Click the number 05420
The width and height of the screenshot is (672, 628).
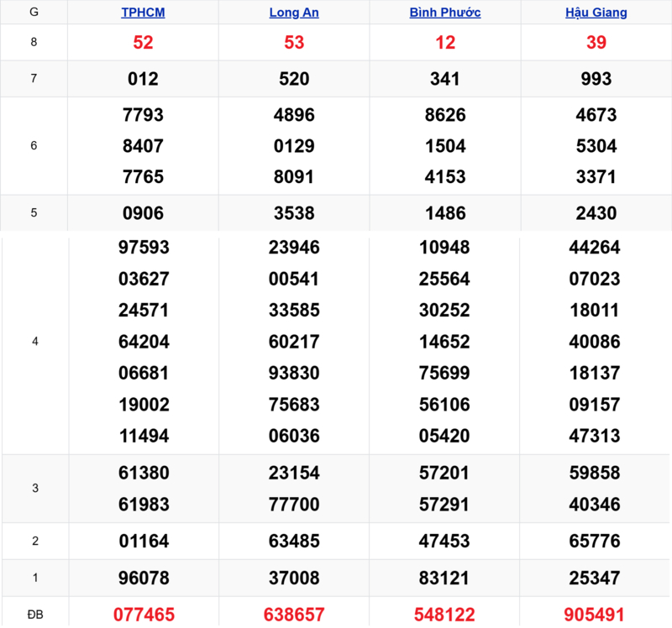click(444, 436)
